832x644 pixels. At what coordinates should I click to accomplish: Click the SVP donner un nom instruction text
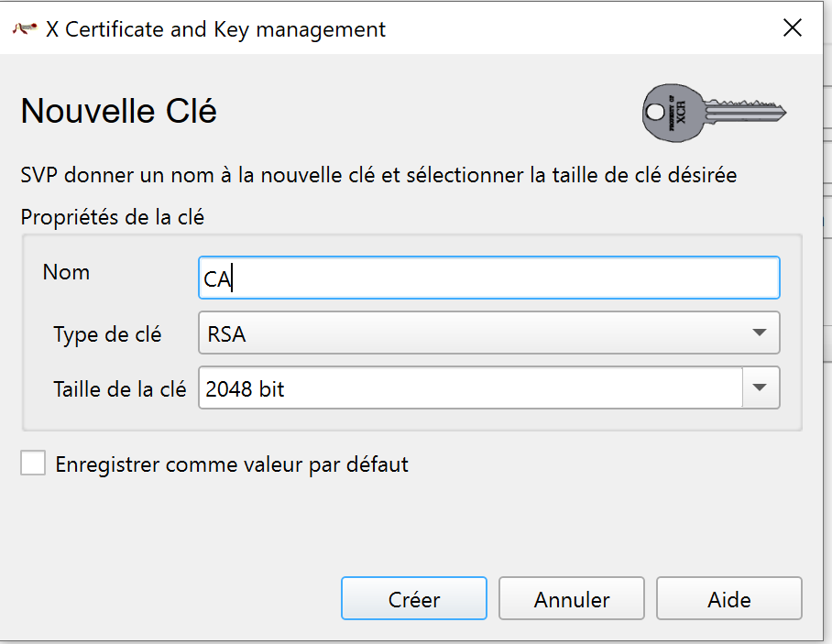click(378, 174)
